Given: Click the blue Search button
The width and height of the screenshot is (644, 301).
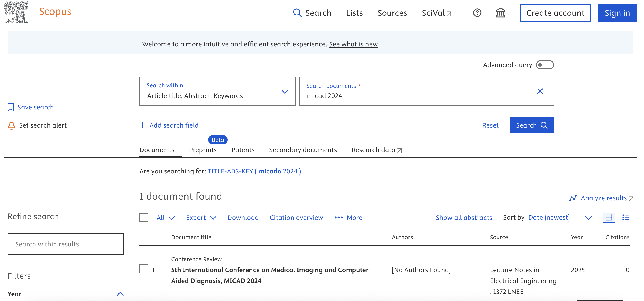Looking at the screenshot, I should [531, 125].
